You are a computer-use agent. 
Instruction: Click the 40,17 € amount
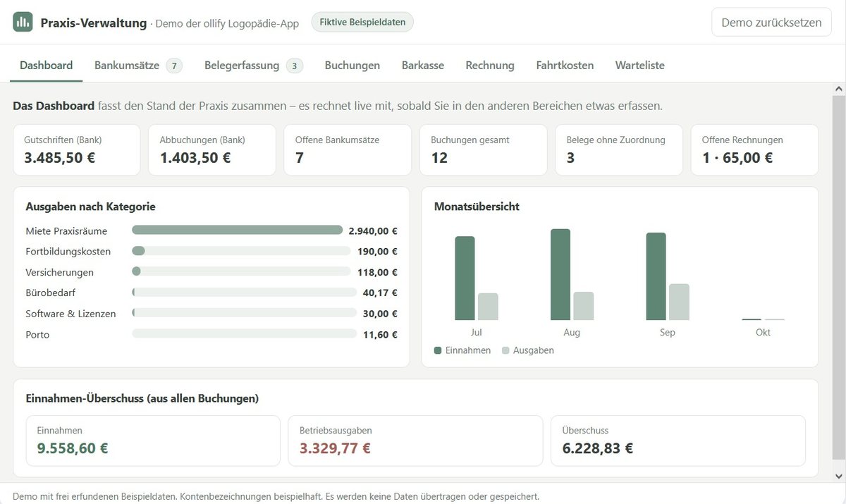[380, 293]
